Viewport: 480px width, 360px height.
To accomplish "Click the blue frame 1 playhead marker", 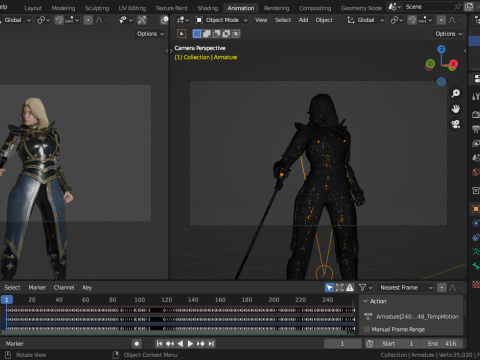I will [x=6, y=299].
